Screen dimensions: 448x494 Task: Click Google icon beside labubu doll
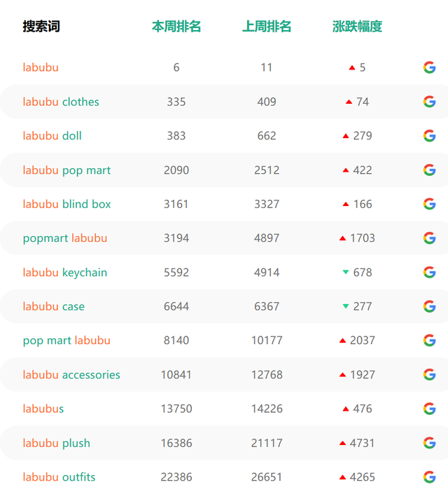pos(429,136)
